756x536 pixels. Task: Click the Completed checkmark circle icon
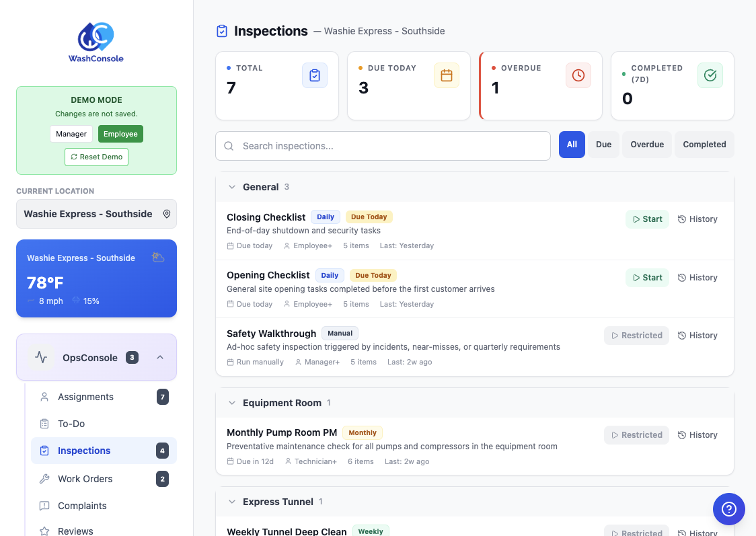click(x=710, y=75)
